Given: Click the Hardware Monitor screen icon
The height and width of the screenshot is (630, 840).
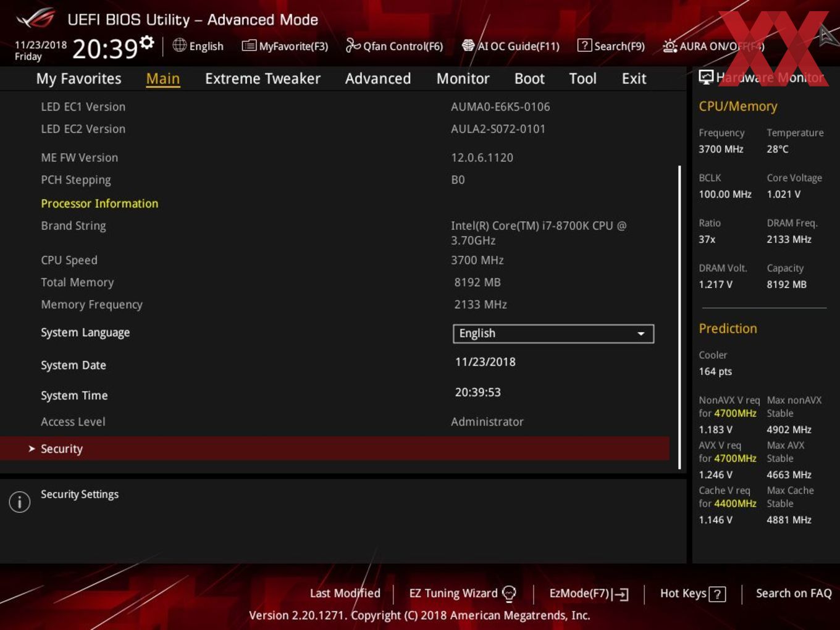Looking at the screenshot, I should (706, 77).
